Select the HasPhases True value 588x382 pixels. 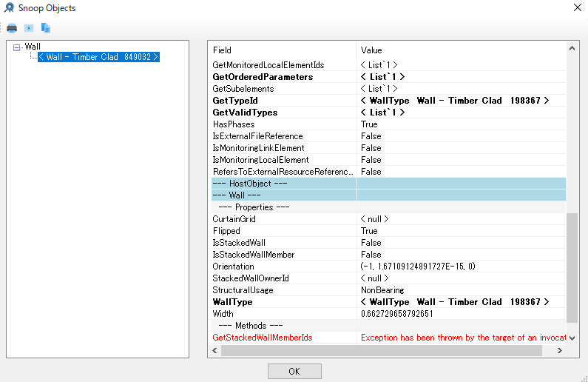369,124
